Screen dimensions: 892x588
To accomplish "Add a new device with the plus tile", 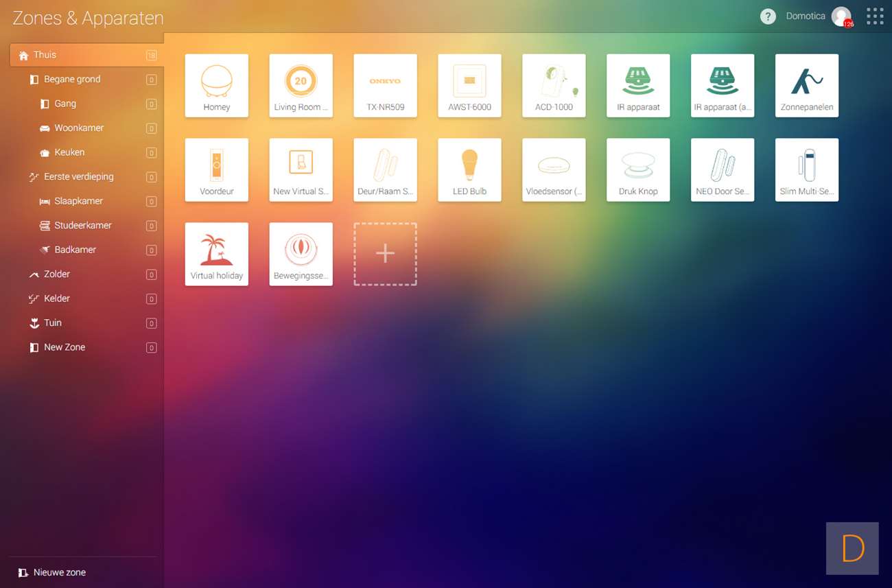I will click(386, 255).
